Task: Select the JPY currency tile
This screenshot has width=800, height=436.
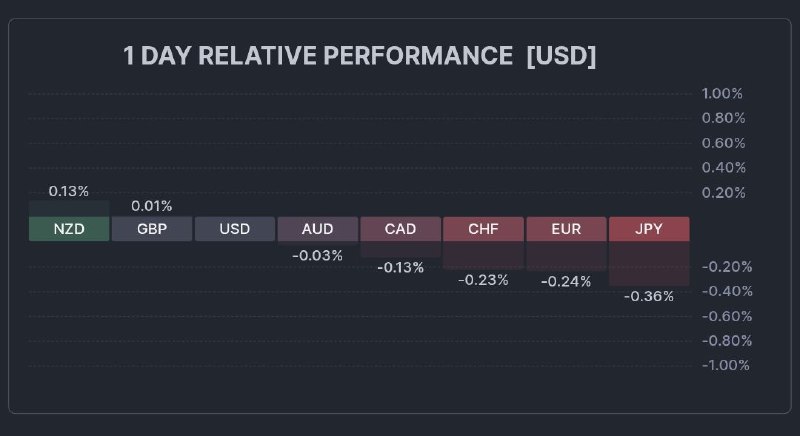Action: click(649, 229)
